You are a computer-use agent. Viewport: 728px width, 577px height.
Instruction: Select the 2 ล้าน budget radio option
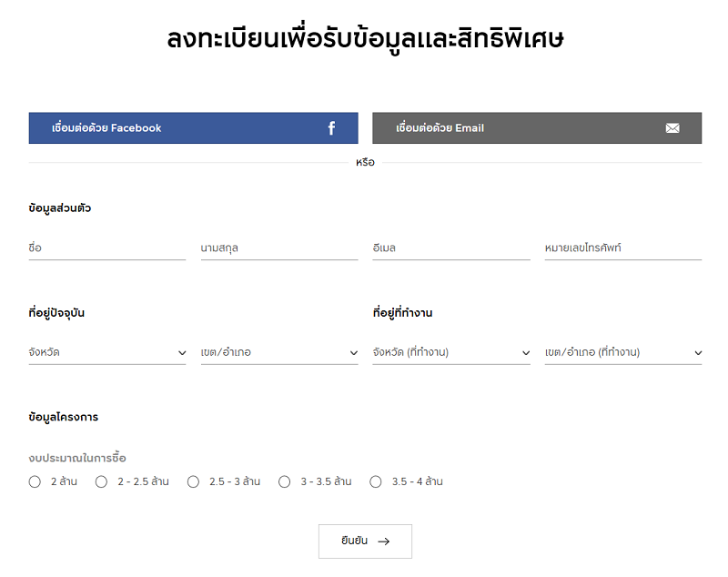point(35,481)
